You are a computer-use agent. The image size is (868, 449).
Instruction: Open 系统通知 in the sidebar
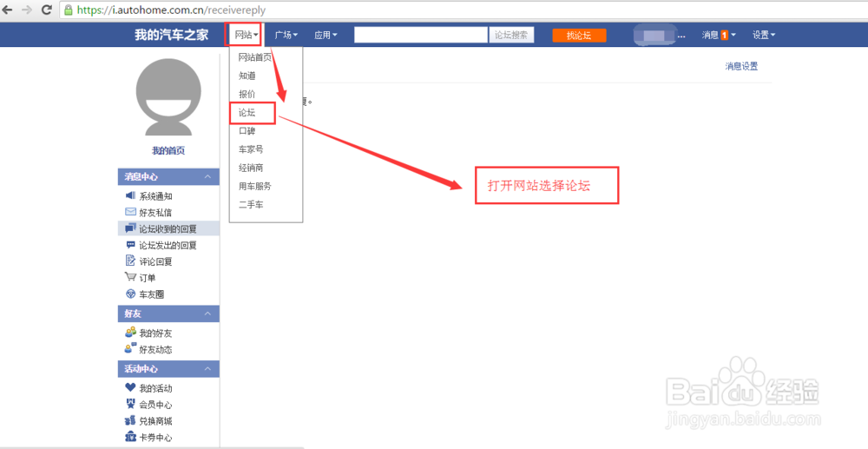tap(155, 196)
